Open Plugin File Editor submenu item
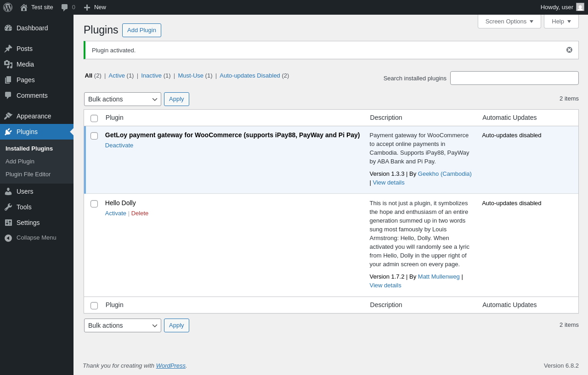588x375 pixels. pos(28,174)
